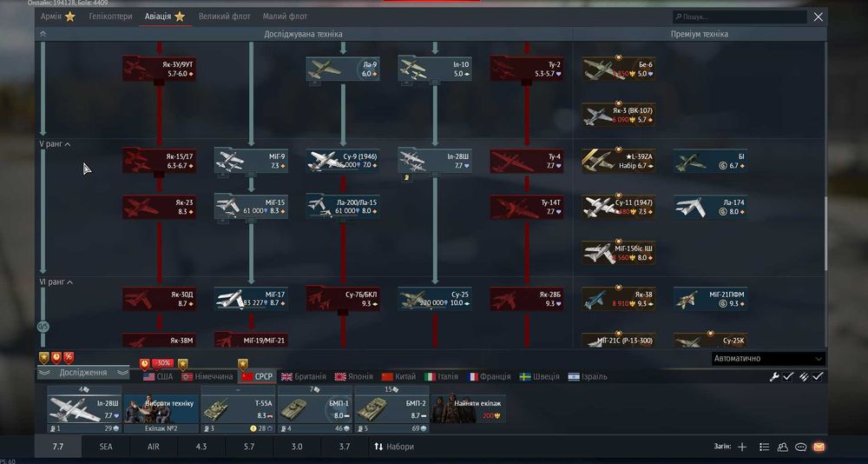Click the Пошук search field
Image resolution: width=868 pixels, height=464 pixels.
point(740,17)
